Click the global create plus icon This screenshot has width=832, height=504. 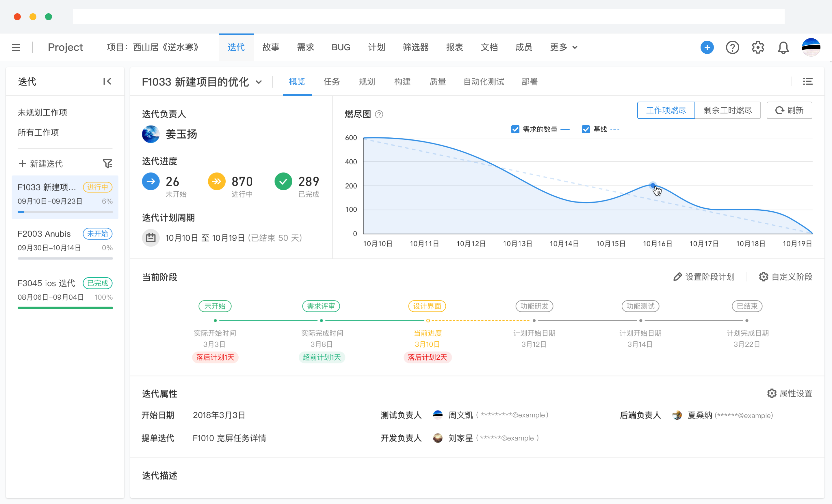[x=707, y=47]
